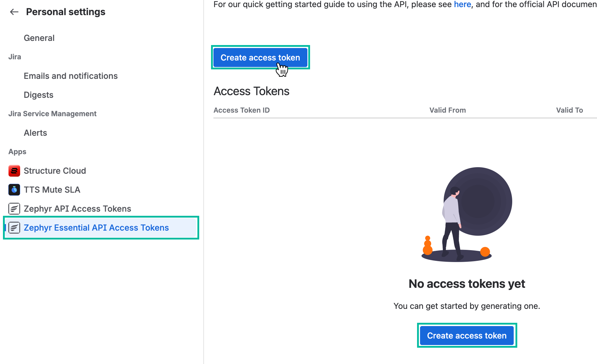Click the top Create access token button
The height and width of the screenshot is (364, 597).
[x=260, y=58]
